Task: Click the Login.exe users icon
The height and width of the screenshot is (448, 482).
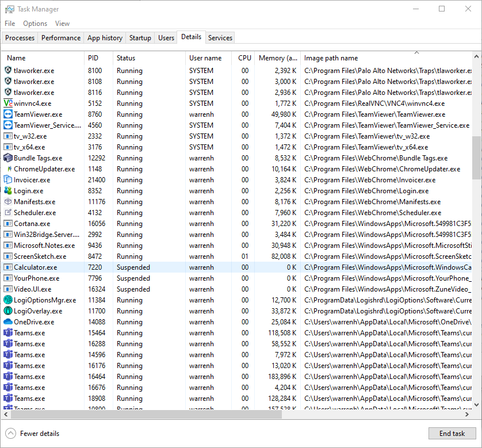Action: [x=8, y=190]
